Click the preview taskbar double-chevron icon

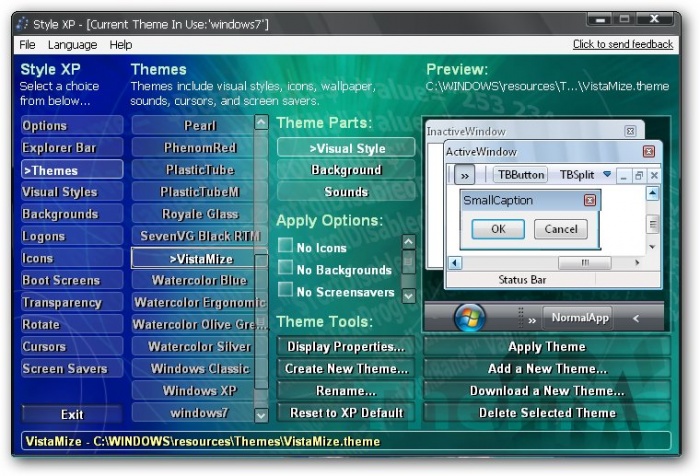click(x=532, y=320)
